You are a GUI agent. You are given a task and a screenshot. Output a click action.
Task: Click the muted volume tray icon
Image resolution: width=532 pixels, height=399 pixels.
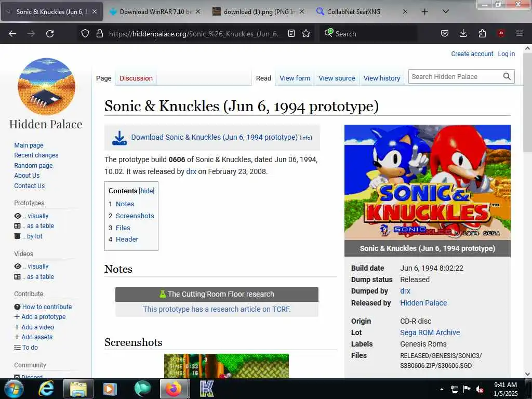480,390
